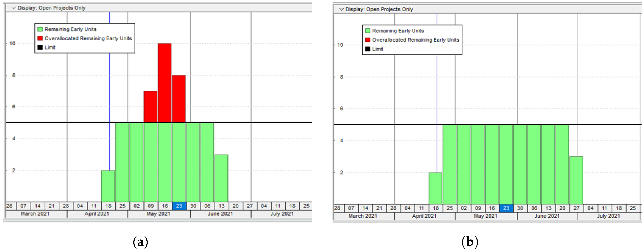Click the 3-unit green bar in chart (b)
The width and height of the screenshot is (644, 252).
click(x=576, y=180)
